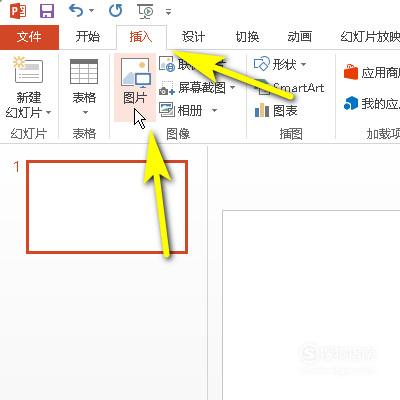The width and height of the screenshot is (400, 400).
Task: Open the undo history dropdown arrow
Action: [91, 11]
